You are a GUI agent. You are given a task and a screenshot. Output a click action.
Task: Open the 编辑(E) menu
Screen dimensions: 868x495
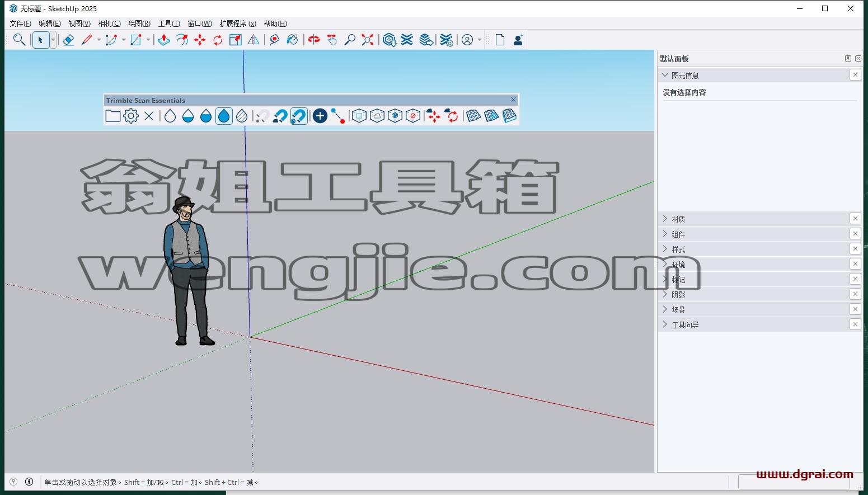point(50,23)
